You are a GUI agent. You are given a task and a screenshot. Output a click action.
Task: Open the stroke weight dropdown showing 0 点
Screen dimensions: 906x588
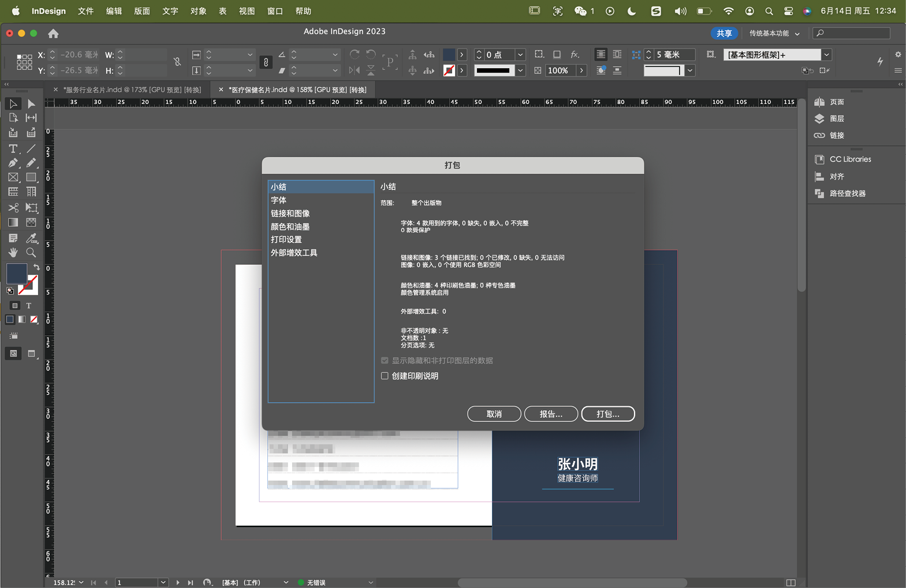pos(520,55)
